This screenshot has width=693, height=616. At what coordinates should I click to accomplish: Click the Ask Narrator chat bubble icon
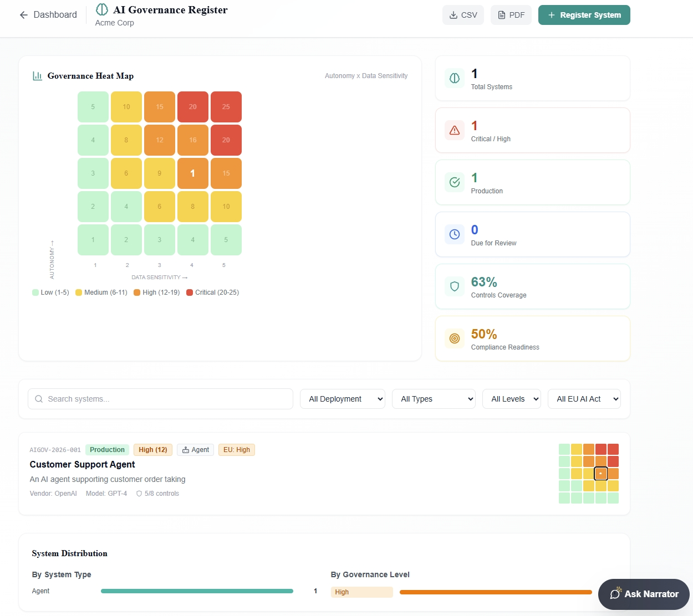(x=614, y=594)
